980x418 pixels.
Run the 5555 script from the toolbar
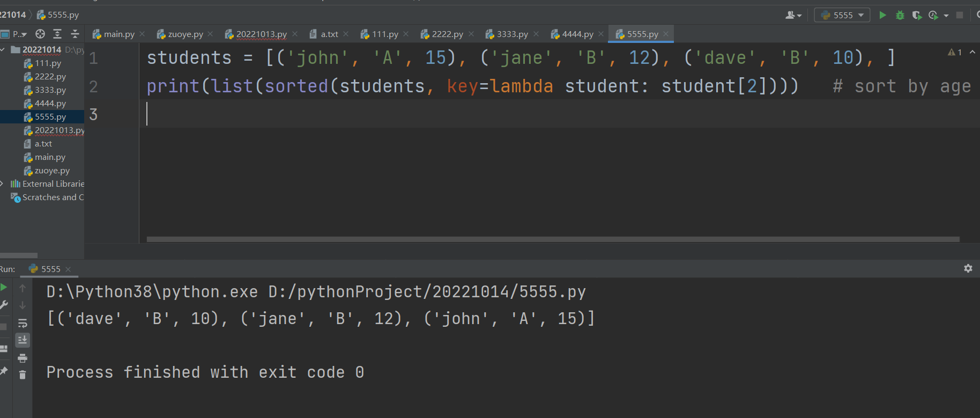pos(882,15)
